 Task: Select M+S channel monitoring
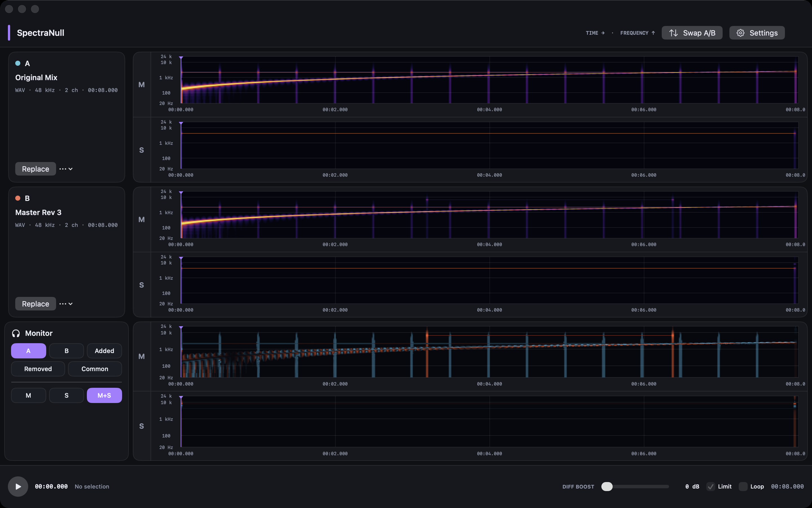coord(104,395)
